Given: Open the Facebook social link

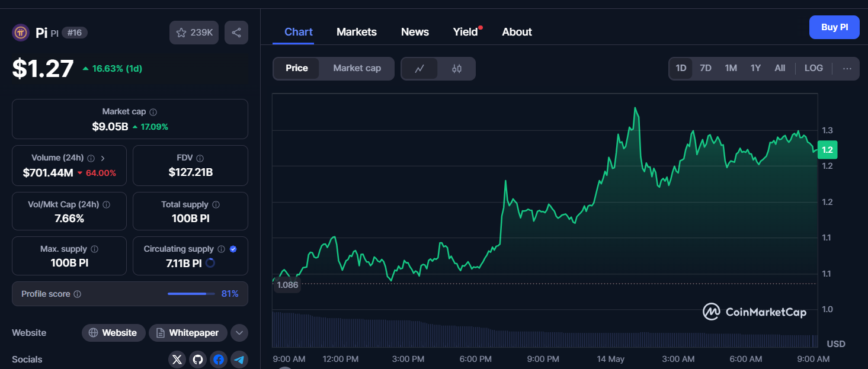Looking at the screenshot, I should pos(219,360).
